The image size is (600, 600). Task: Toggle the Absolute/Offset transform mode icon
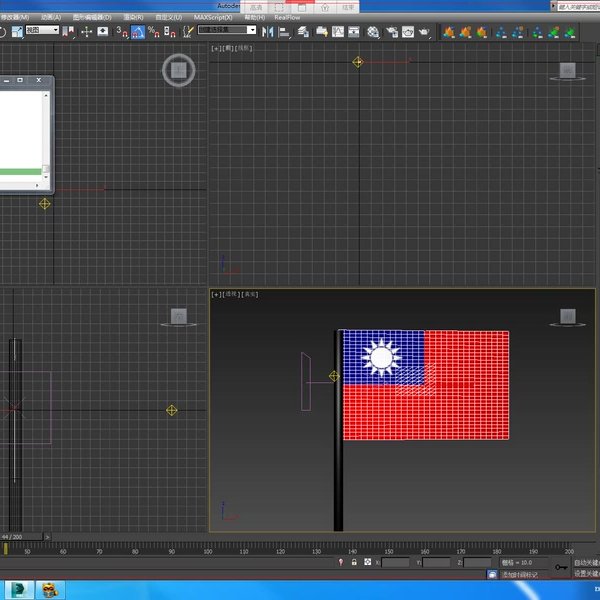pos(367,562)
